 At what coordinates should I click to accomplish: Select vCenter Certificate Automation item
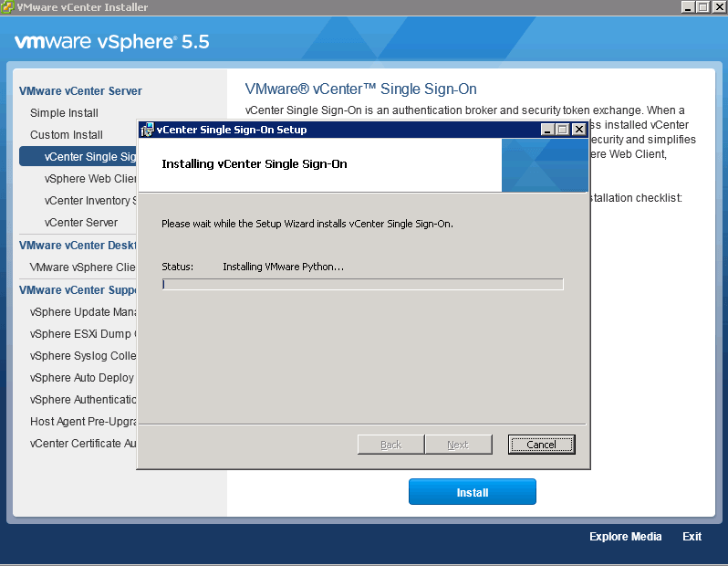click(x=83, y=444)
